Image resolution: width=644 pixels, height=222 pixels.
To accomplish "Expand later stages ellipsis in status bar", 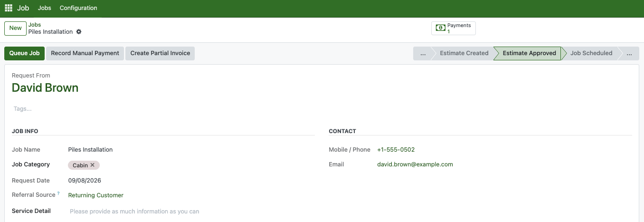I will point(629,53).
